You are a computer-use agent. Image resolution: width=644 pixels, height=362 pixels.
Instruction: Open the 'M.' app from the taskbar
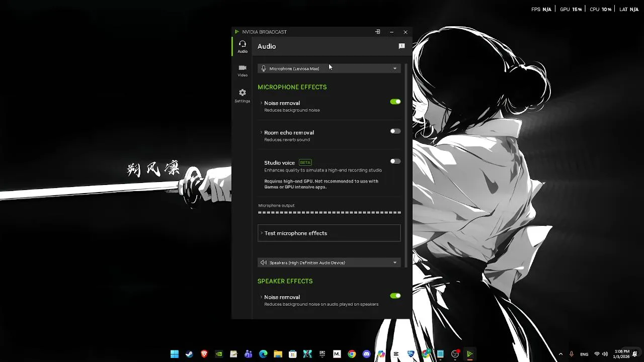click(337, 354)
